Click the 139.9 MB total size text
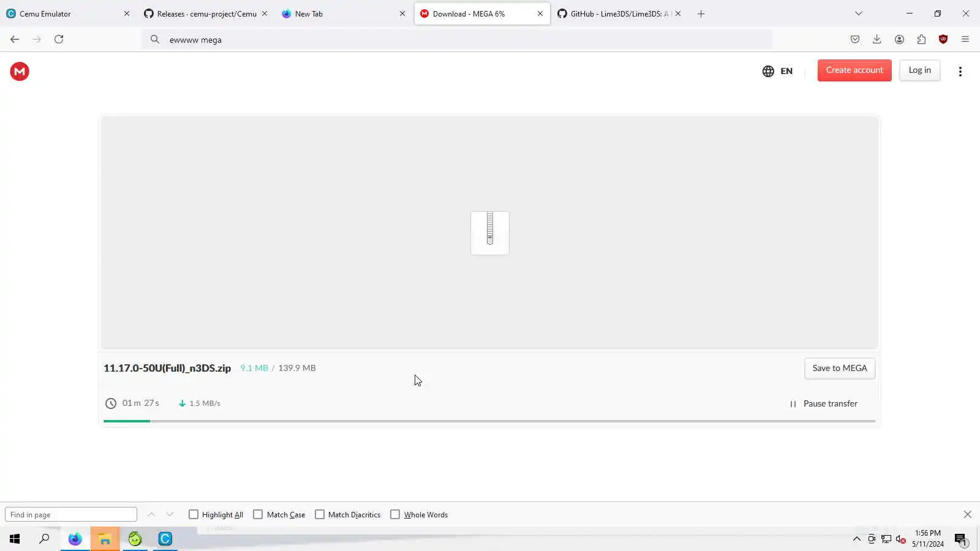This screenshot has width=980, height=551. pos(297,368)
